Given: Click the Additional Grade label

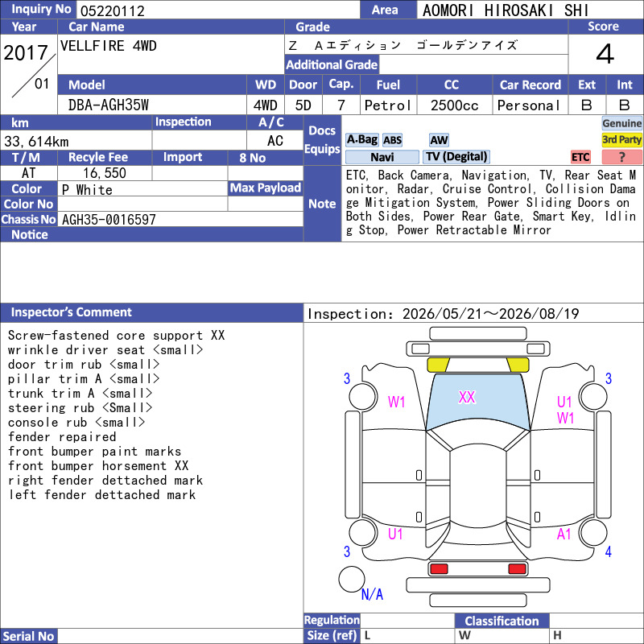Looking at the screenshot, I should point(332,64).
